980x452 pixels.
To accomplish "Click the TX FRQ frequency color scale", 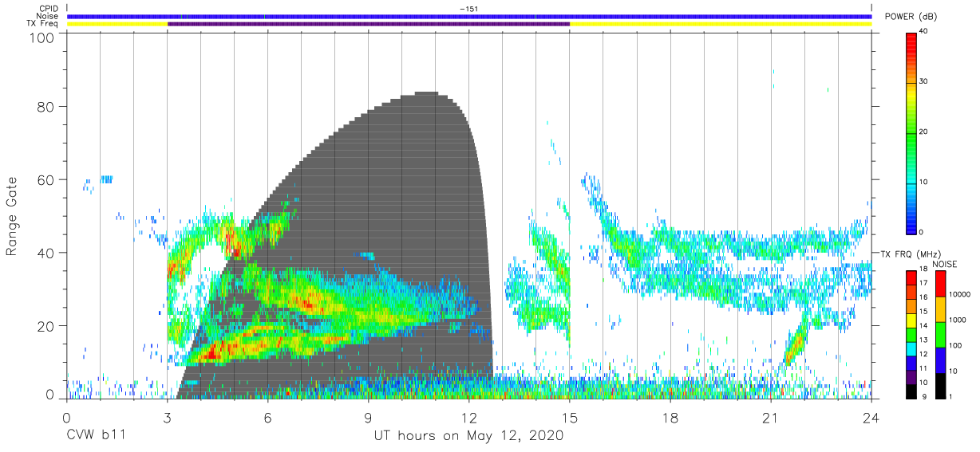I will (x=911, y=333).
